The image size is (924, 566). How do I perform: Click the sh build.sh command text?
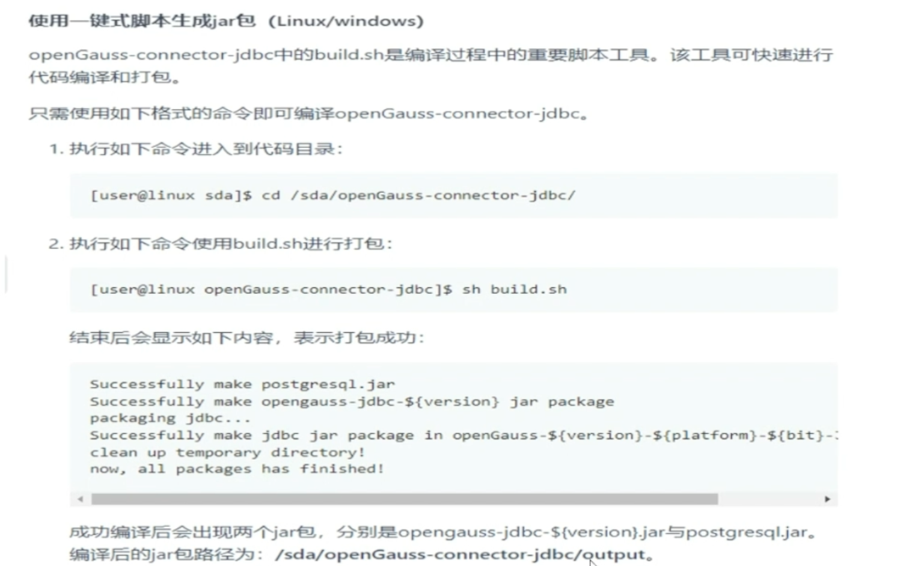[514, 290]
